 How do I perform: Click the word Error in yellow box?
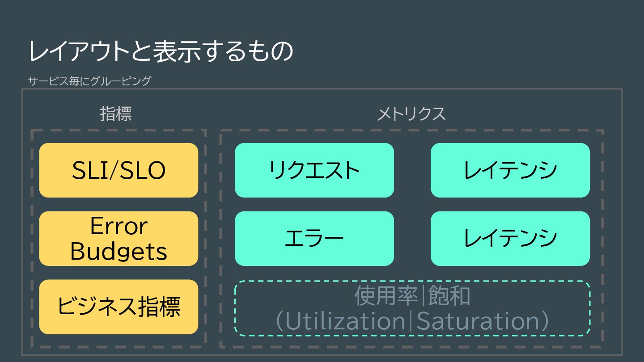coord(119,226)
